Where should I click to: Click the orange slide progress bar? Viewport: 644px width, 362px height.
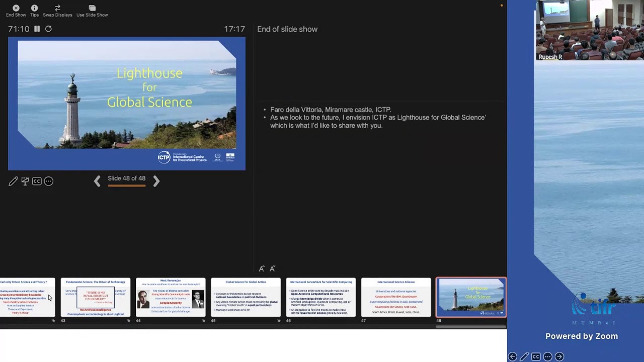pyautogui.click(x=126, y=186)
